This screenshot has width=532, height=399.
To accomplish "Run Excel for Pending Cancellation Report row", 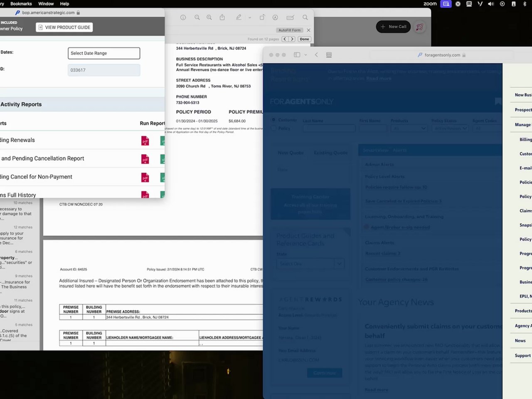I will click(x=163, y=160).
